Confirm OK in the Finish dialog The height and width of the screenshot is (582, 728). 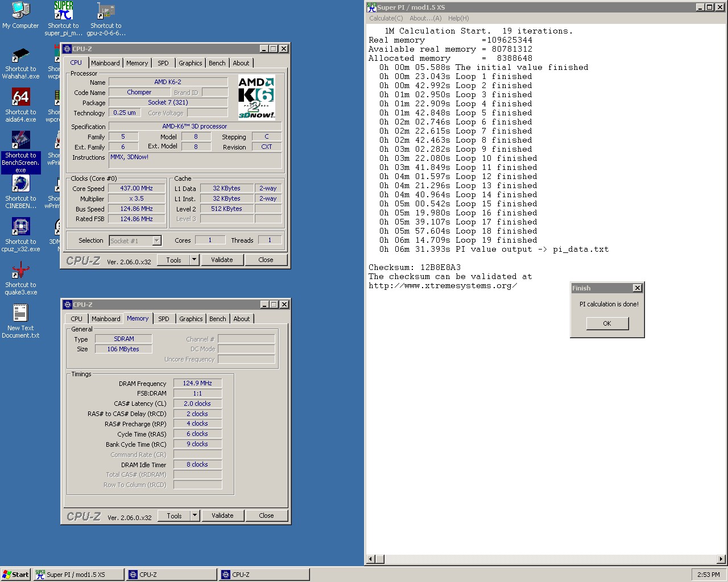click(607, 323)
